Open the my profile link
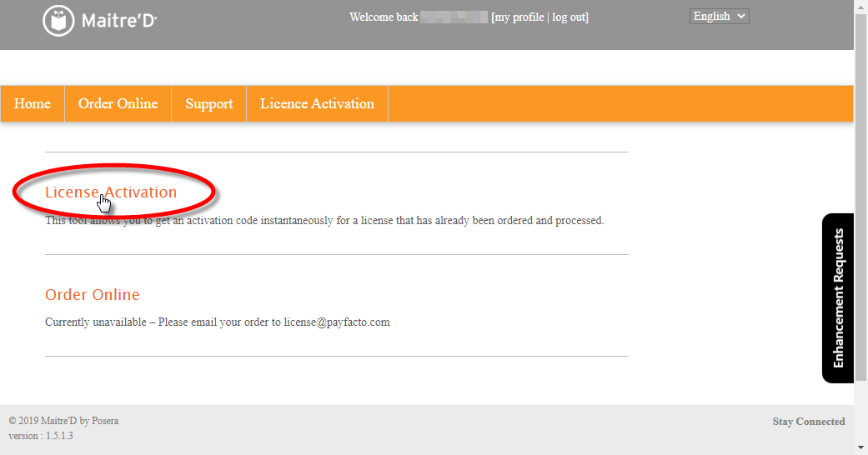 click(519, 17)
